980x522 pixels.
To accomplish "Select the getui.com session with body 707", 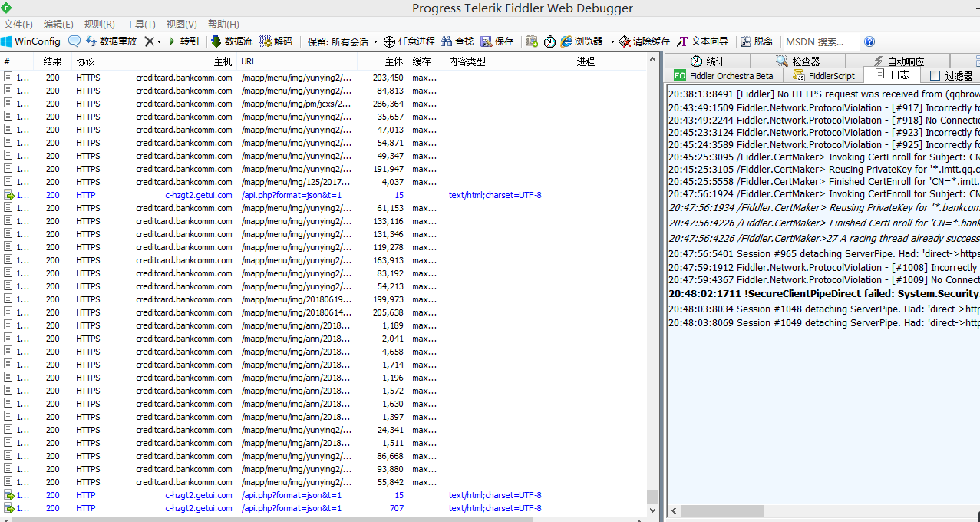I will point(323,508).
